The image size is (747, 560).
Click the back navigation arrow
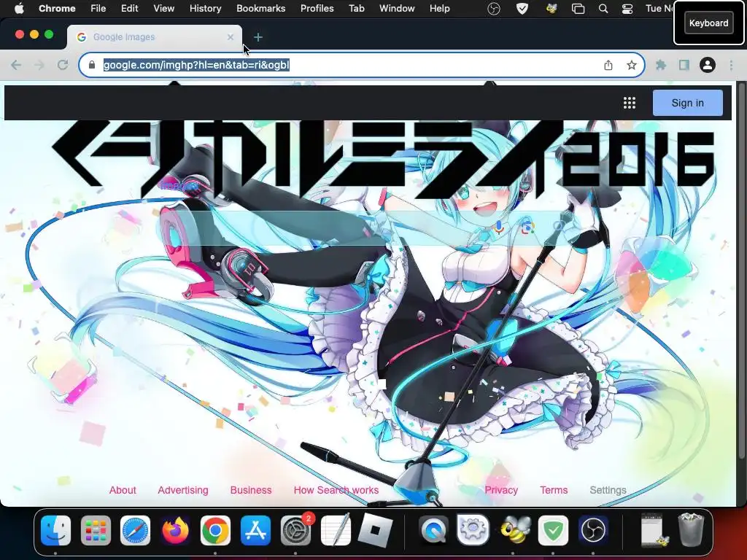pos(16,65)
